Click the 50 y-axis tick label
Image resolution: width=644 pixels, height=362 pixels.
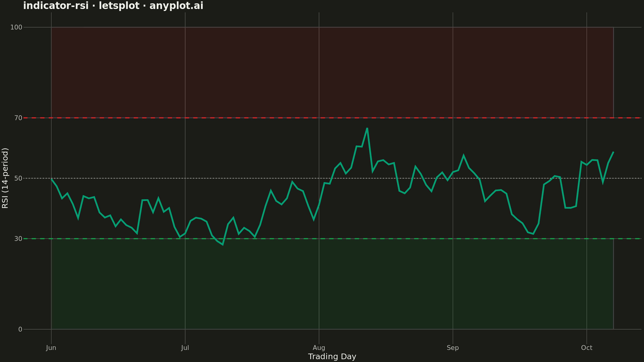pos(19,178)
